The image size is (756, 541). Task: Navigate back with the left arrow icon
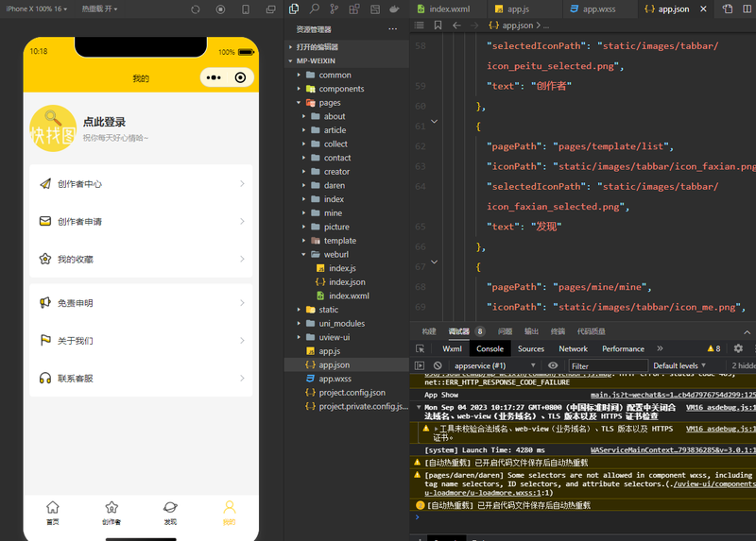coord(456,25)
